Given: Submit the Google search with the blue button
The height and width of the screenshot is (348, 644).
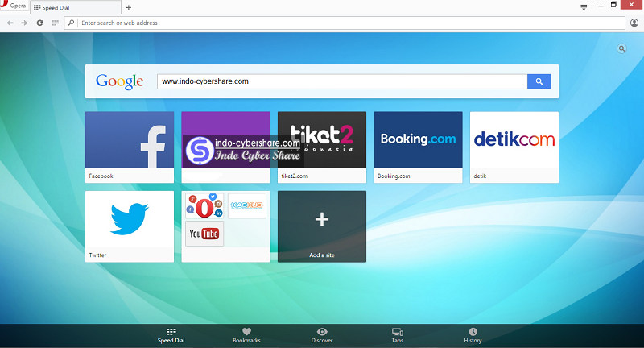Looking at the screenshot, I should coord(539,81).
